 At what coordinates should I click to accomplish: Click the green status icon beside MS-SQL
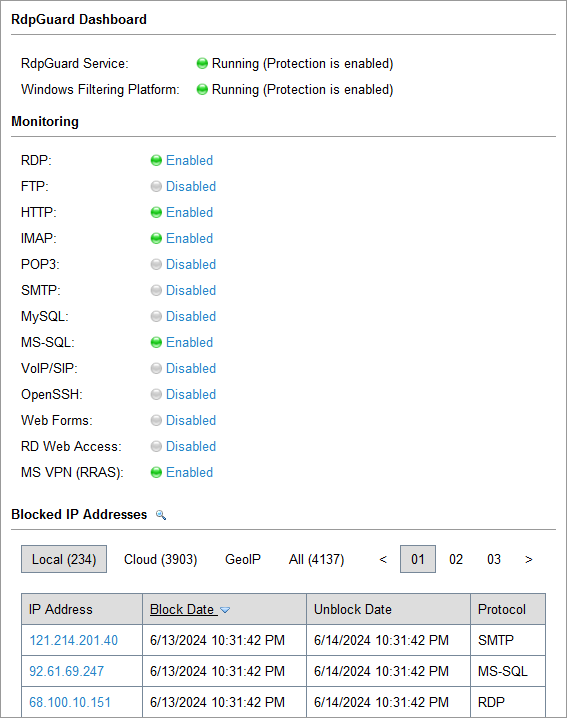156,343
